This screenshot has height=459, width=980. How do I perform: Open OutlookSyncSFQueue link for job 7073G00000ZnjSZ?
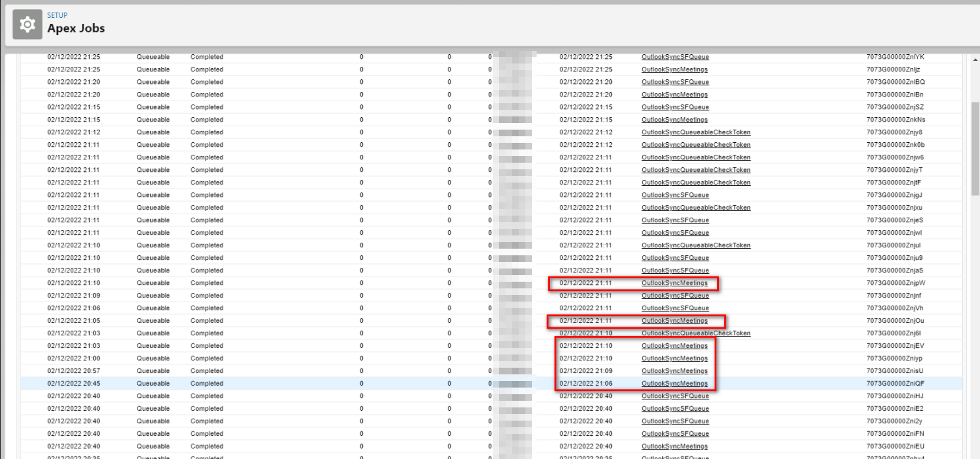(x=675, y=107)
